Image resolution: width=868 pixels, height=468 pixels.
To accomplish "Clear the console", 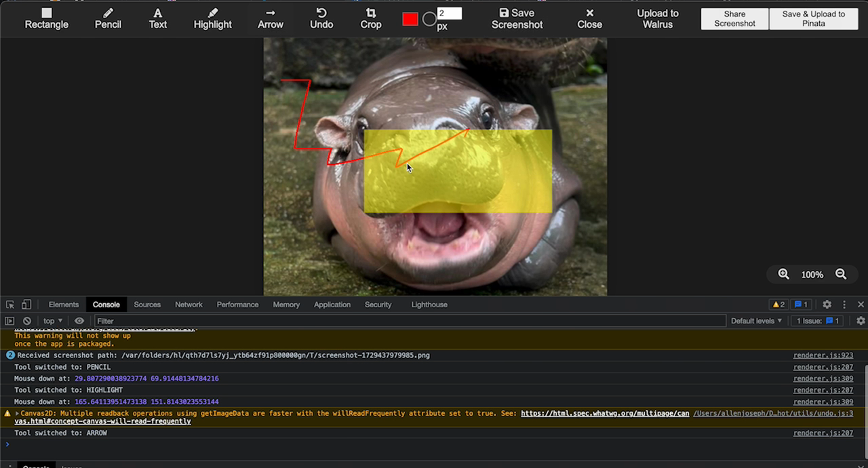I will (x=27, y=321).
